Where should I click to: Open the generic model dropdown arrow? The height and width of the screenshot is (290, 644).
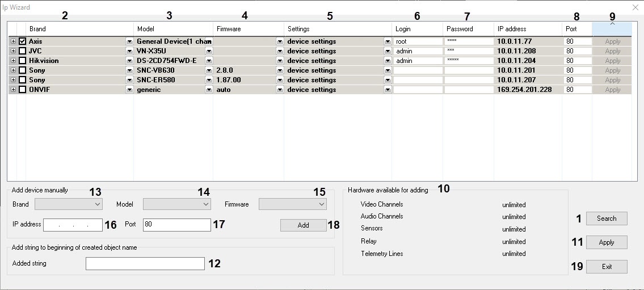point(209,90)
